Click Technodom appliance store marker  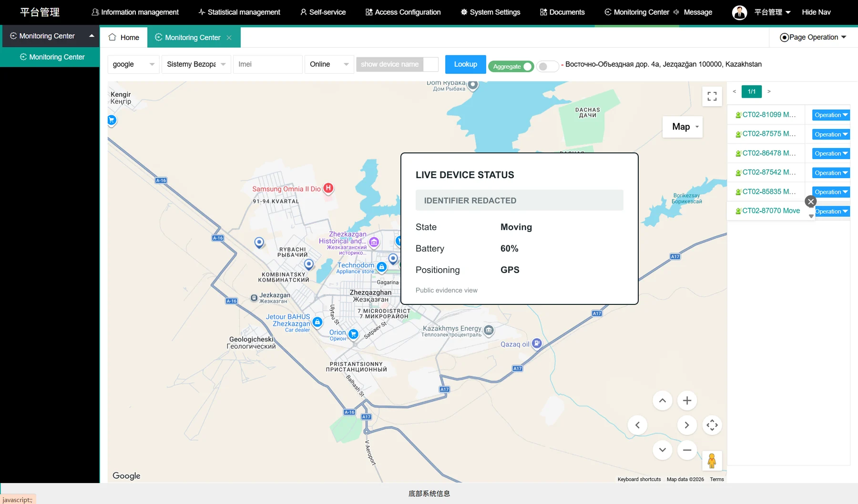click(381, 267)
